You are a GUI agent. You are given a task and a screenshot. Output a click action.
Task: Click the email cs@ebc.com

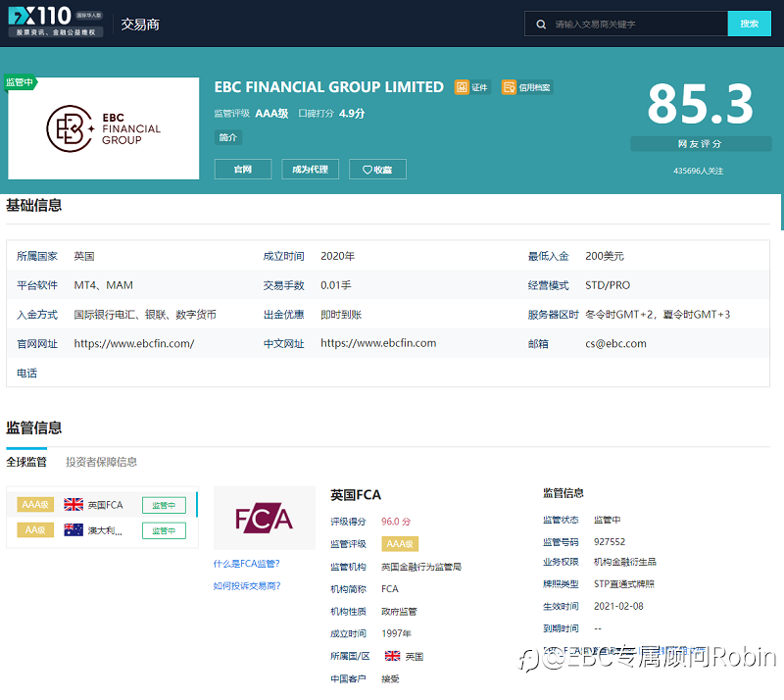click(x=615, y=343)
